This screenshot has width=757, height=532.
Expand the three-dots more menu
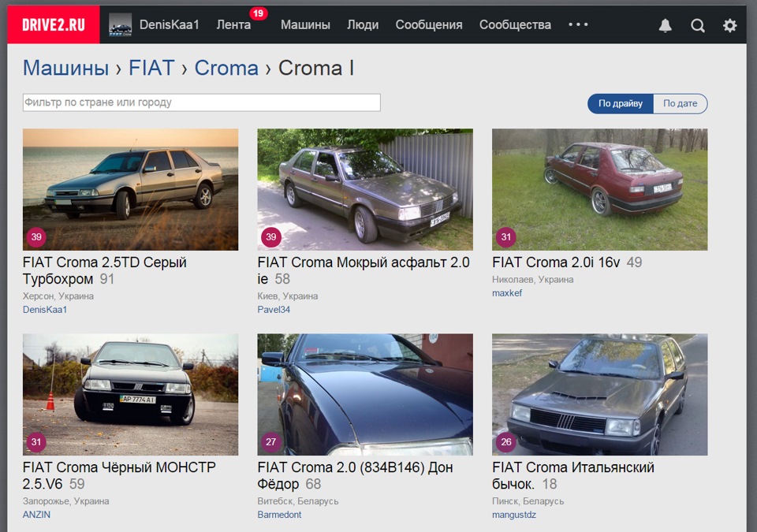(x=578, y=24)
